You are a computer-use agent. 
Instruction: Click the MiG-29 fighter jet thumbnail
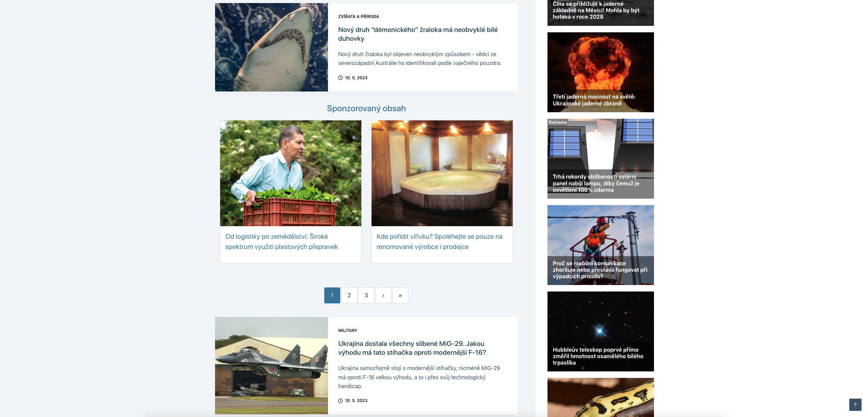point(272,366)
